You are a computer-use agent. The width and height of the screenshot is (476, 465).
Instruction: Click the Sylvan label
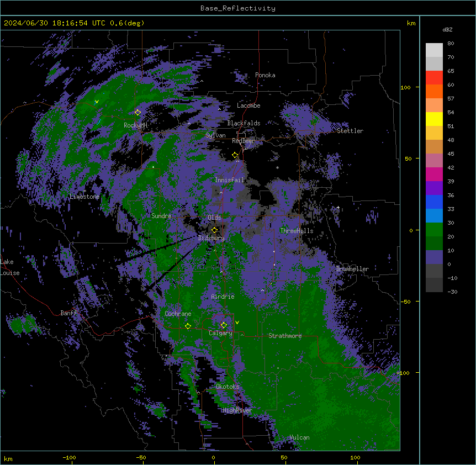pyautogui.click(x=215, y=135)
